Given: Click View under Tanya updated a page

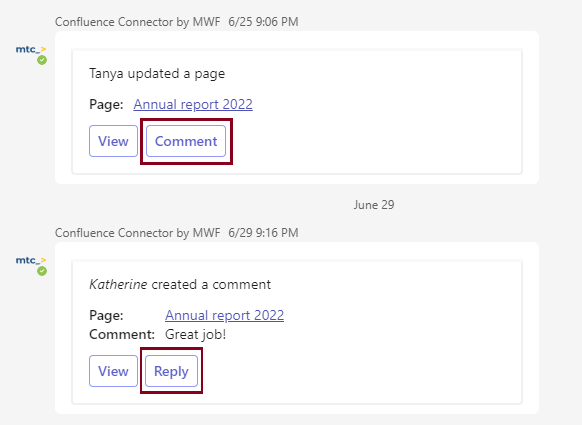Looking at the screenshot, I should [113, 141].
